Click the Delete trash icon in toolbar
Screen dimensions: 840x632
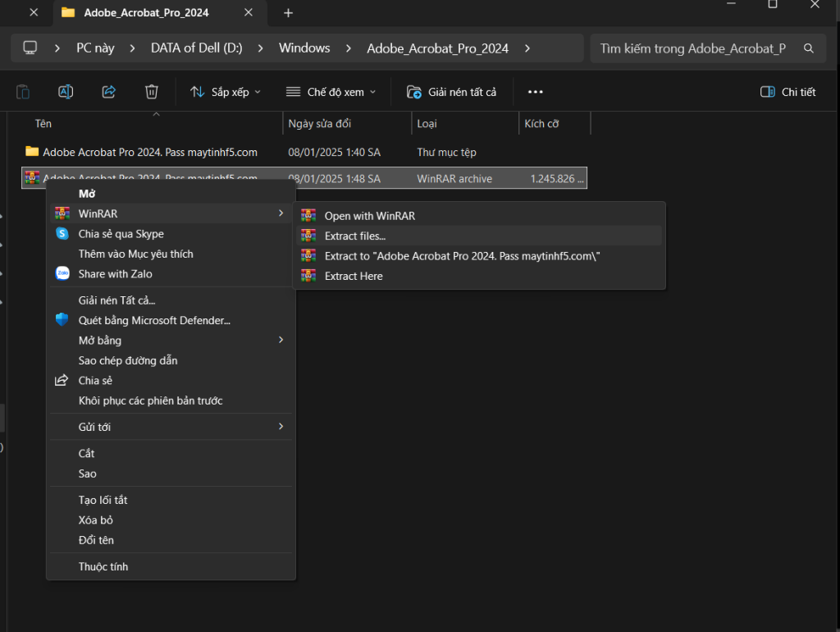[x=152, y=92]
